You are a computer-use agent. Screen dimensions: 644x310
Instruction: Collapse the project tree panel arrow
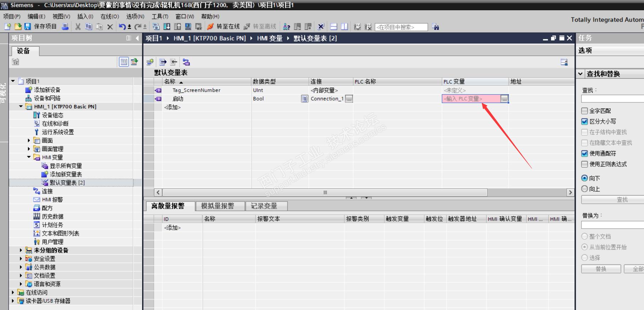pos(137,38)
